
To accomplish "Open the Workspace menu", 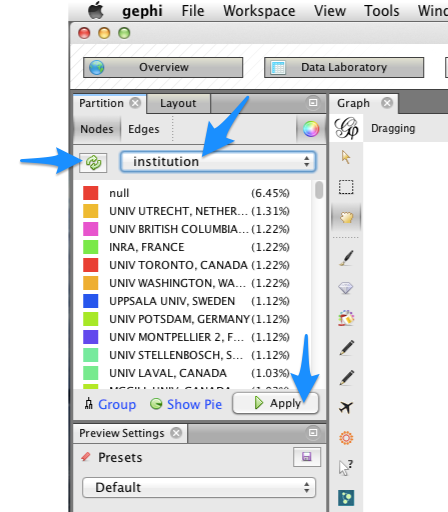I will coord(259,11).
